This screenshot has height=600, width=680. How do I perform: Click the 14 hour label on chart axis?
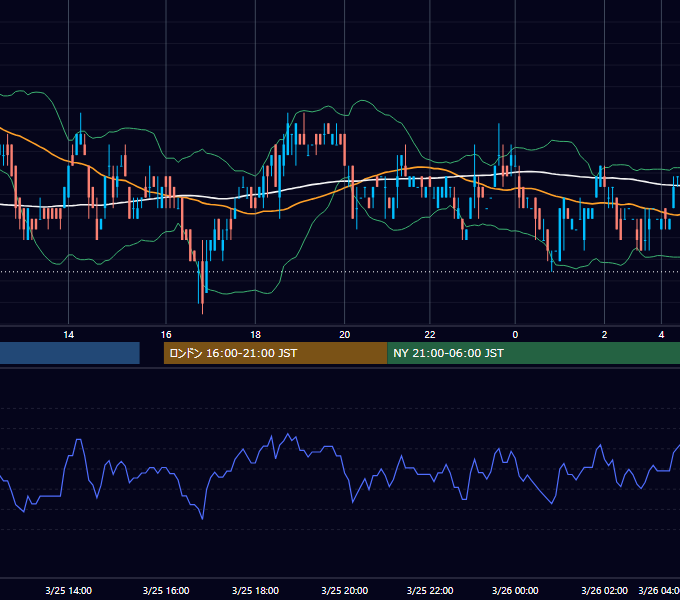point(69,335)
